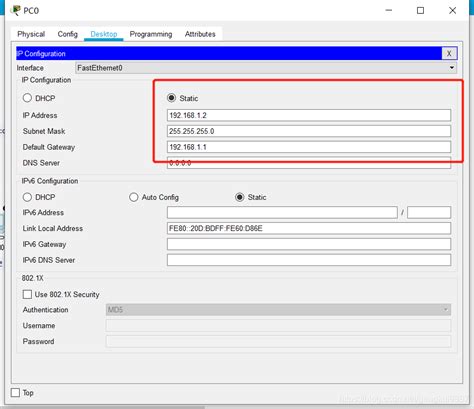This screenshot has width=474, height=409.
Task: Close the IP Configuration panel with X
Action: (x=449, y=53)
